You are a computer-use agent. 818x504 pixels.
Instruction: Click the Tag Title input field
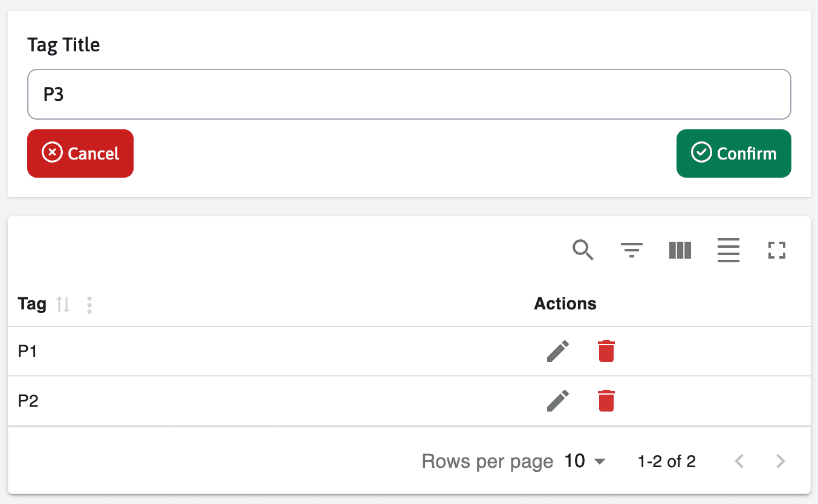409,94
